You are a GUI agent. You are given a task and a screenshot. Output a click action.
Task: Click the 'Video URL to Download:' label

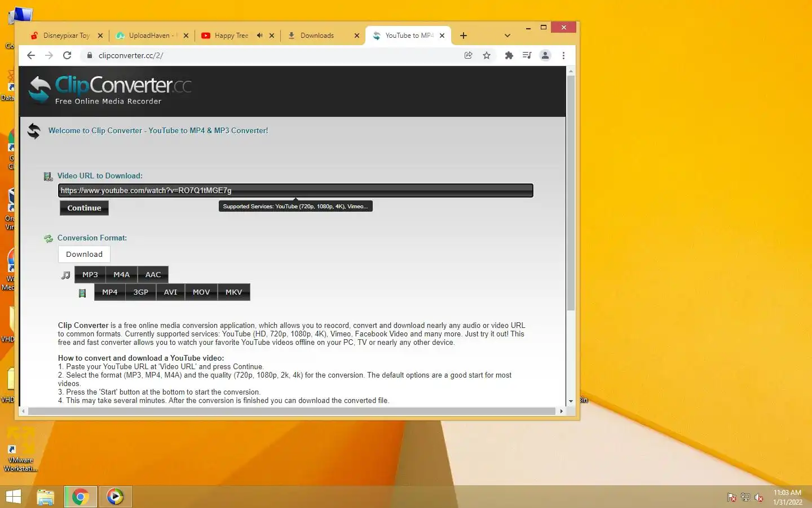coord(100,176)
